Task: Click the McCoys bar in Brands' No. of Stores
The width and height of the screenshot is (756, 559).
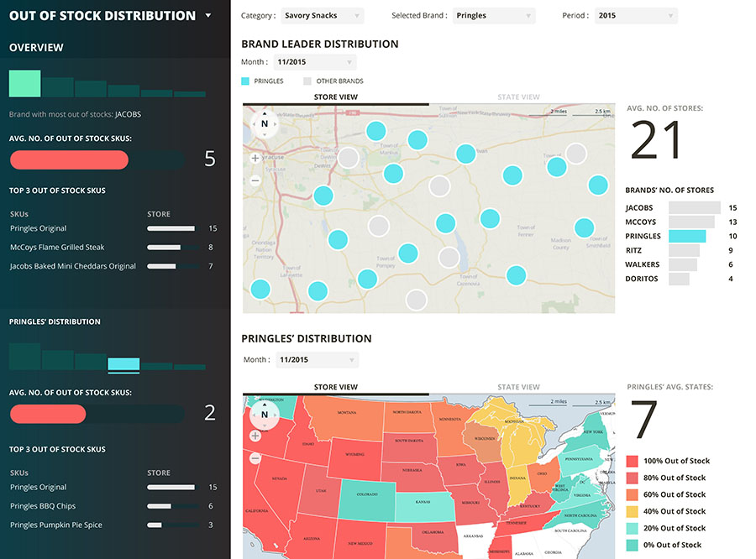Action: pyautogui.click(x=691, y=222)
